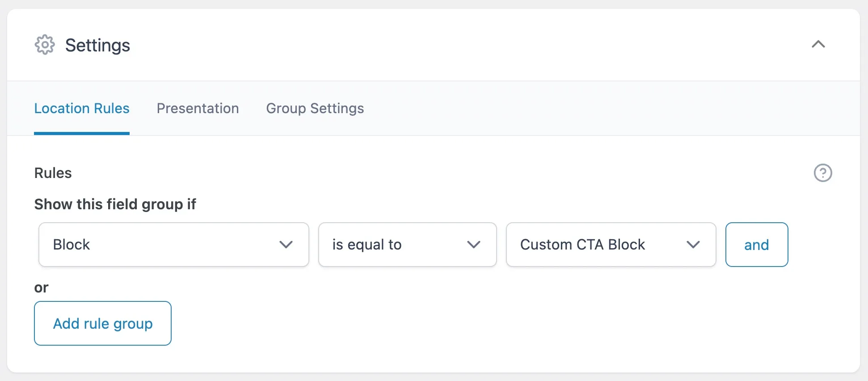Open the Block rule type dropdown
Viewport: 868px width, 381px height.
point(173,245)
